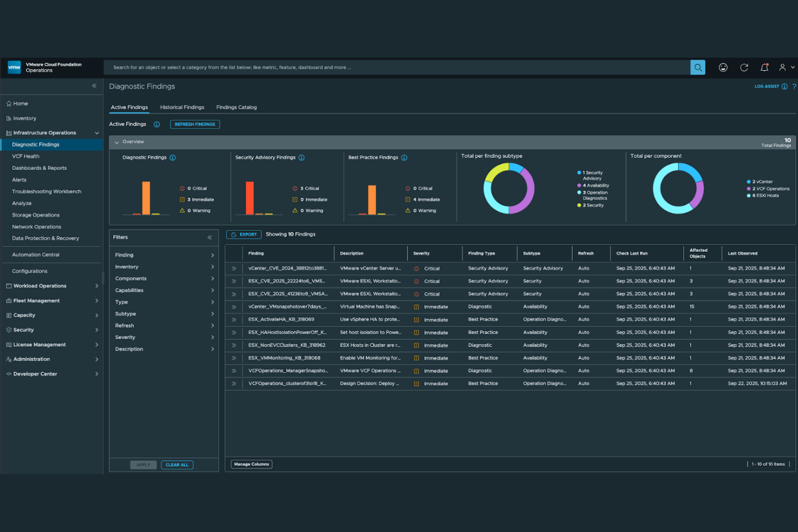
Task: Expand details of the vCenter_CVE_2024 finding row
Action: (233, 268)
